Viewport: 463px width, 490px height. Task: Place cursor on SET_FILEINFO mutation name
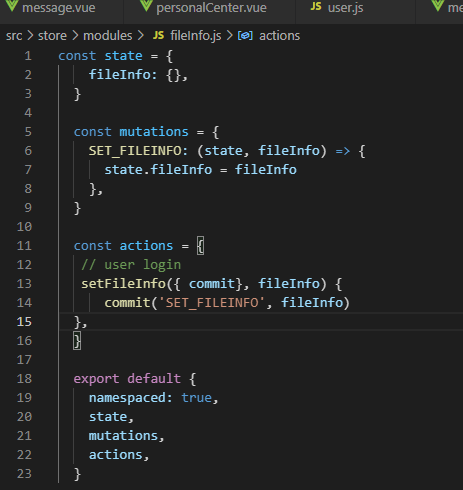[135, 151]
